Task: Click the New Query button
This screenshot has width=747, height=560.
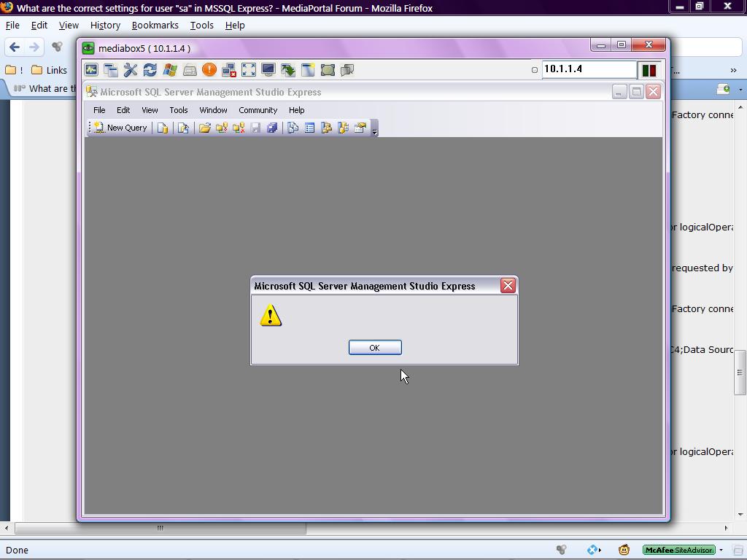Action: click(121, 128)
